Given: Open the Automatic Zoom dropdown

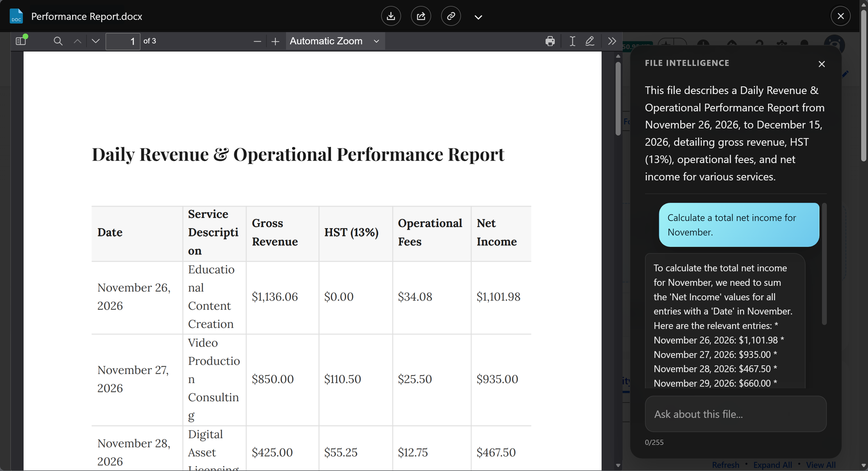Looking at the screenshot, I should [x=335, y=41].
